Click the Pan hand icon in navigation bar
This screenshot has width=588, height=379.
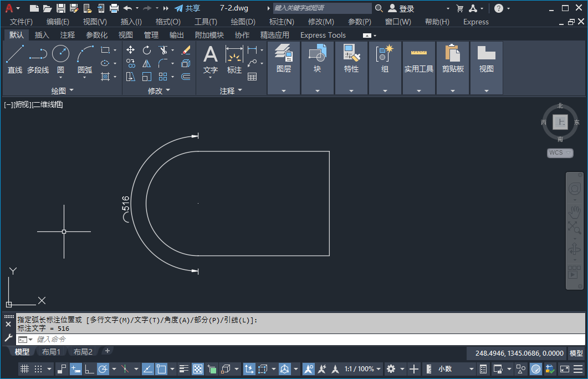click(574, 211)
